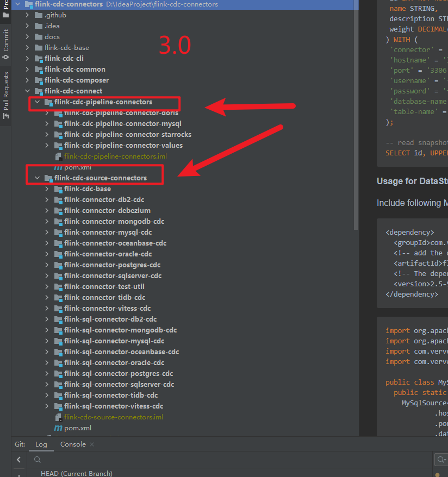Click the project tree vertical scrollbar

pyautogui.click(x=356, y=116)
